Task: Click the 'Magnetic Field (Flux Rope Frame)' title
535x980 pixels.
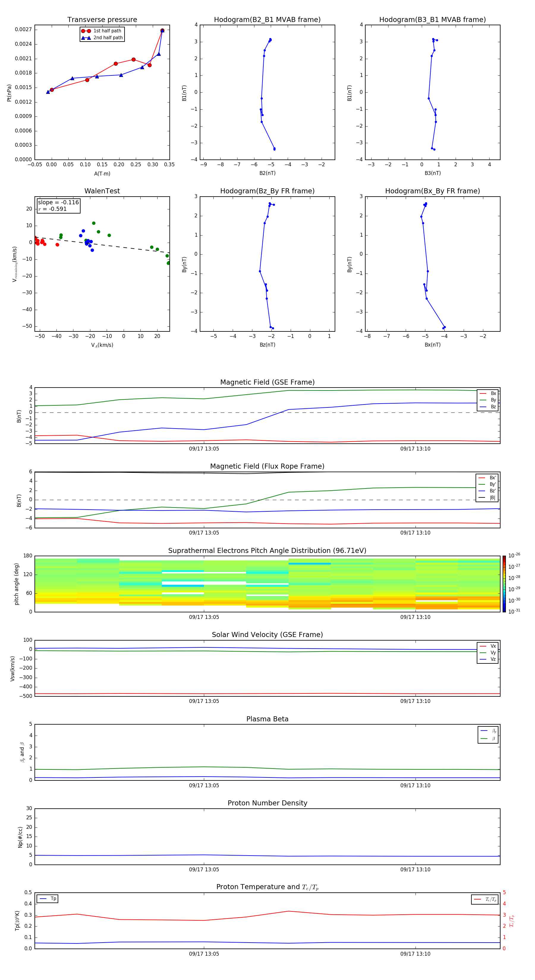Action: pyautogui.click(x=267, y=467)
